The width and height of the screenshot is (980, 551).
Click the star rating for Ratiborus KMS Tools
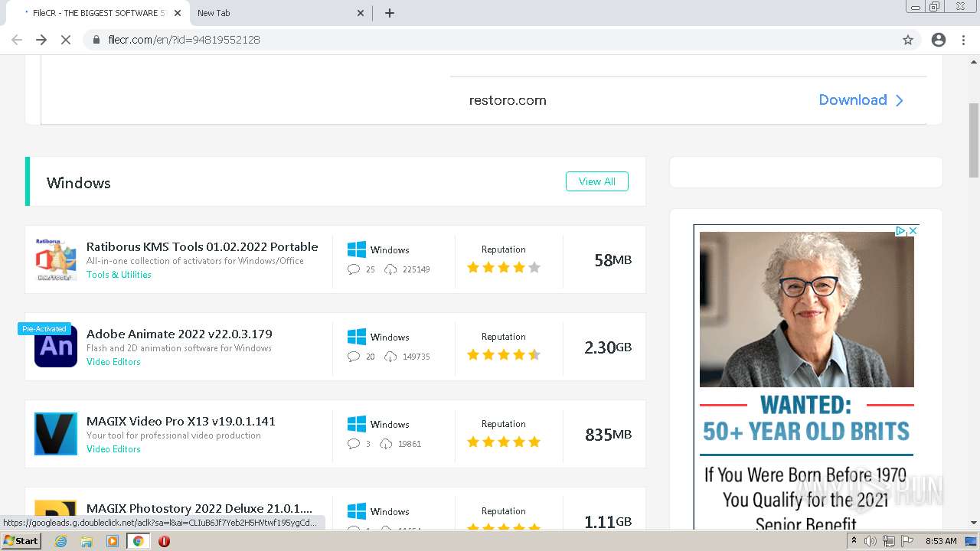click(504, 267)
